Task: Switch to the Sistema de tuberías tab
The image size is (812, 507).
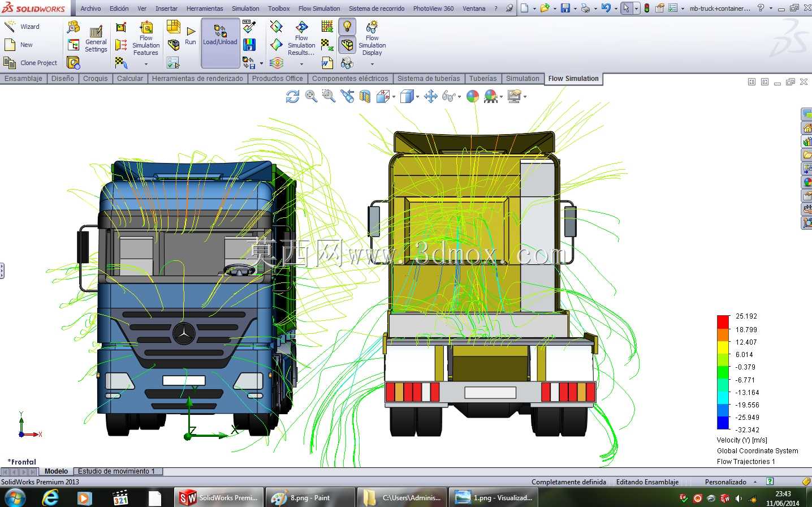Action: [x=429, y=79]
